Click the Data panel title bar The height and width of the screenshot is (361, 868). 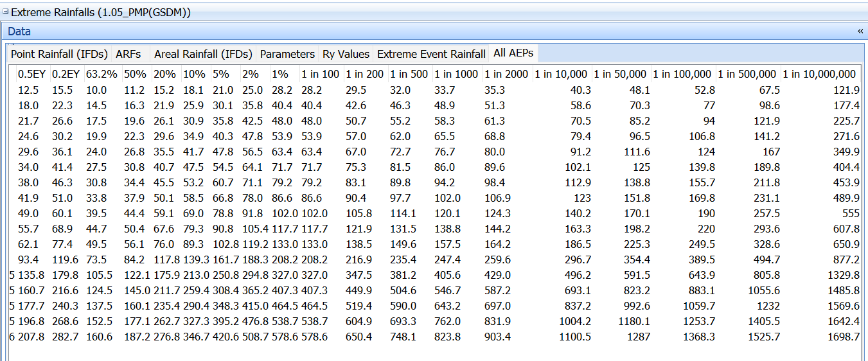tap(385, 31)
